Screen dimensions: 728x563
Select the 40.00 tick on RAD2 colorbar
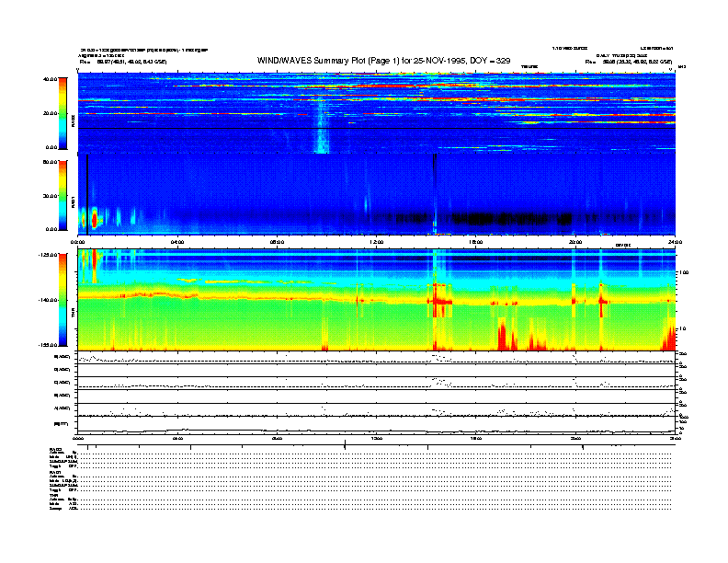(50, 79)
